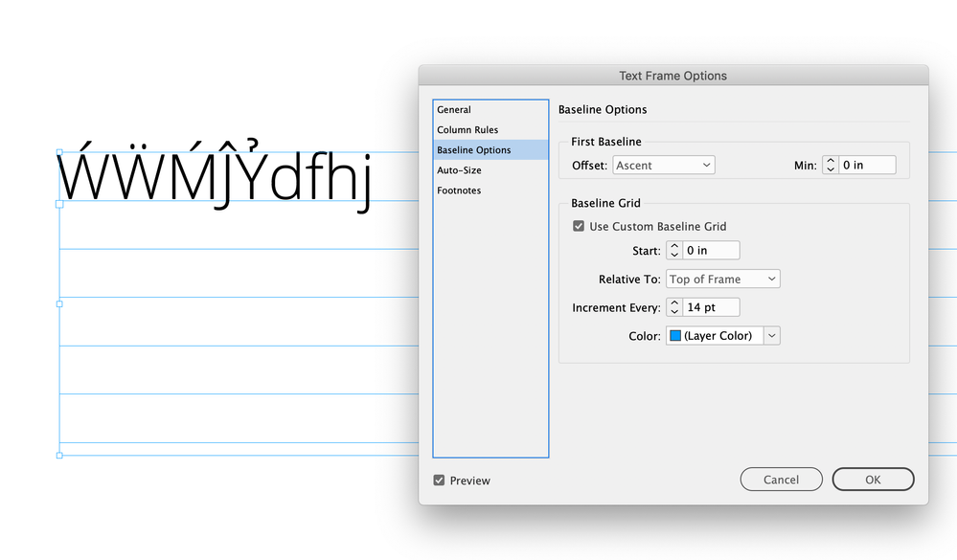Click the 'First Baseline' group label
Viewport: 957px width, 560px height.
(x=606, y=142)
